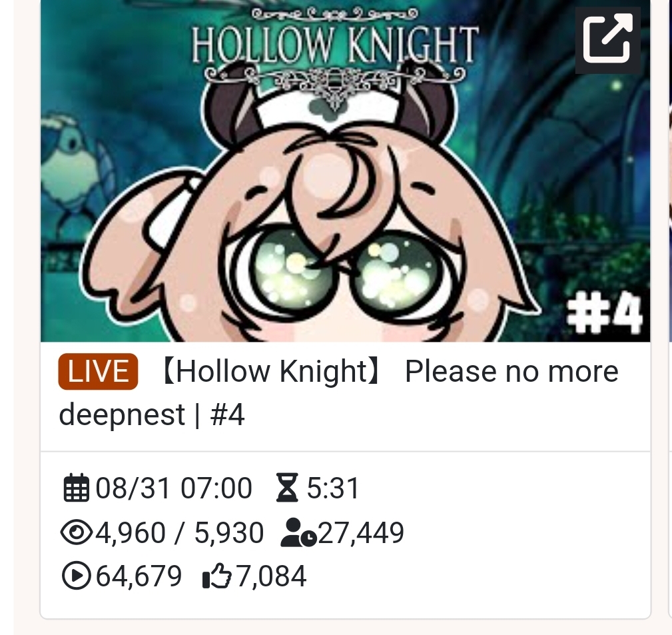
Task: Click the 64,679 view count
Action: 139,576
